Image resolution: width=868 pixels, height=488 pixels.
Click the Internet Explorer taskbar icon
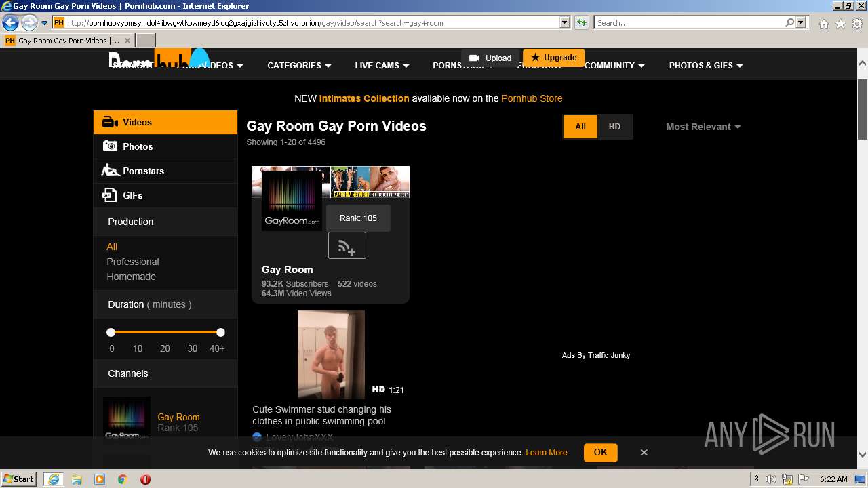(x=53, y=479)
